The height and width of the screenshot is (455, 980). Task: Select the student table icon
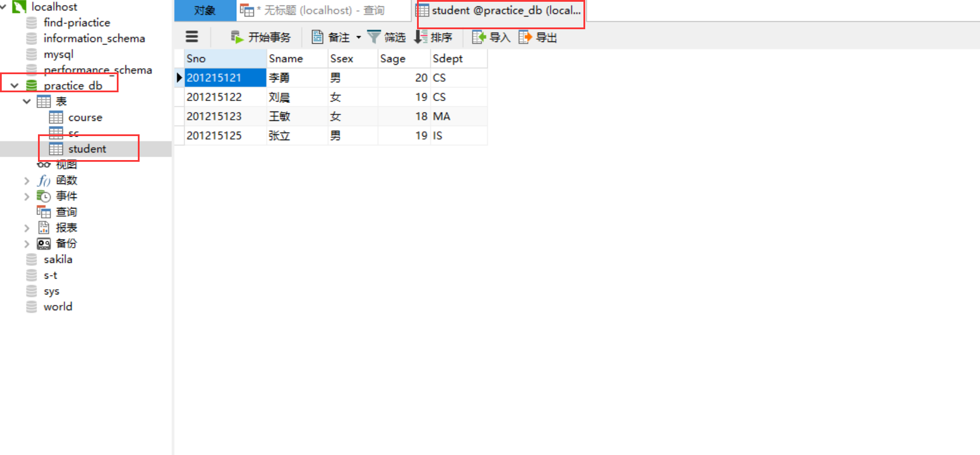[x=56, y=149]
